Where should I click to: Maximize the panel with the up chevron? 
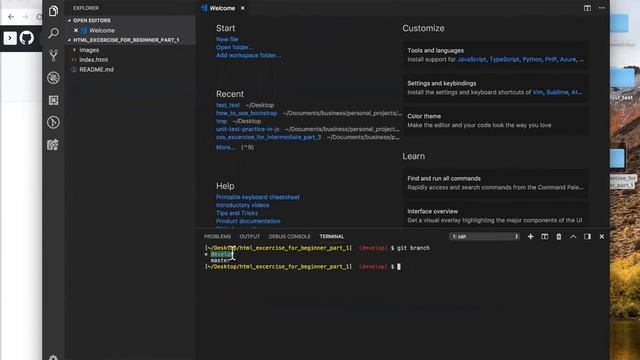[573, 236]
